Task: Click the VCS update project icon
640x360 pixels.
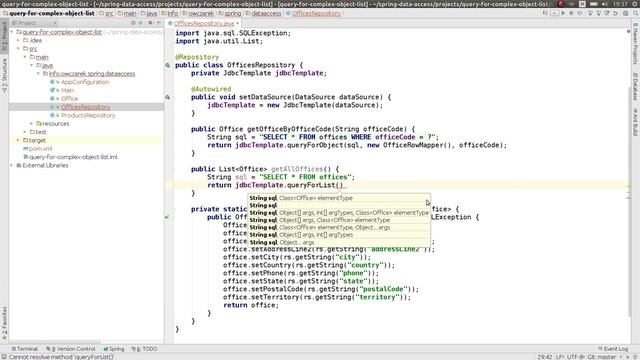Action: pyautogui.click(x=590, y=13)
